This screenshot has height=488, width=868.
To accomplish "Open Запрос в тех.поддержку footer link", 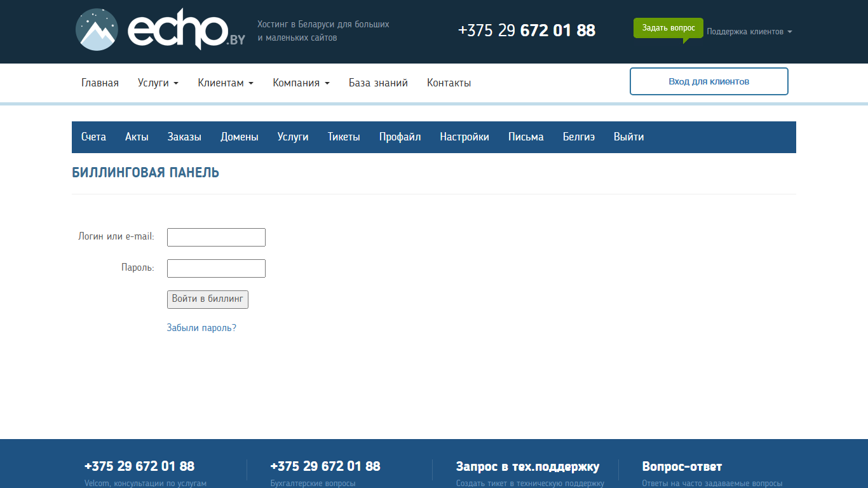I will point(527,466).
